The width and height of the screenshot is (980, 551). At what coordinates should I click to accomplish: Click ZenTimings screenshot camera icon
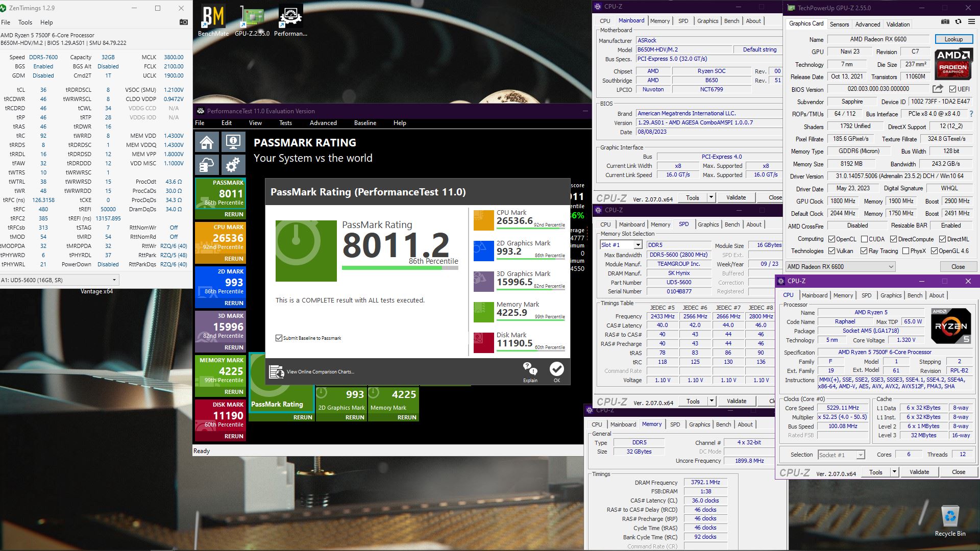tap(184, 22)
